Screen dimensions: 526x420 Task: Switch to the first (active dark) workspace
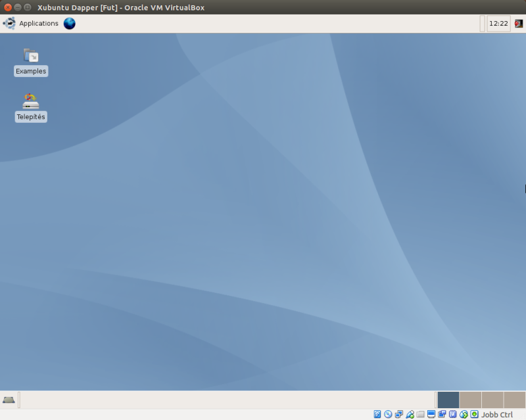click(448, 400)
